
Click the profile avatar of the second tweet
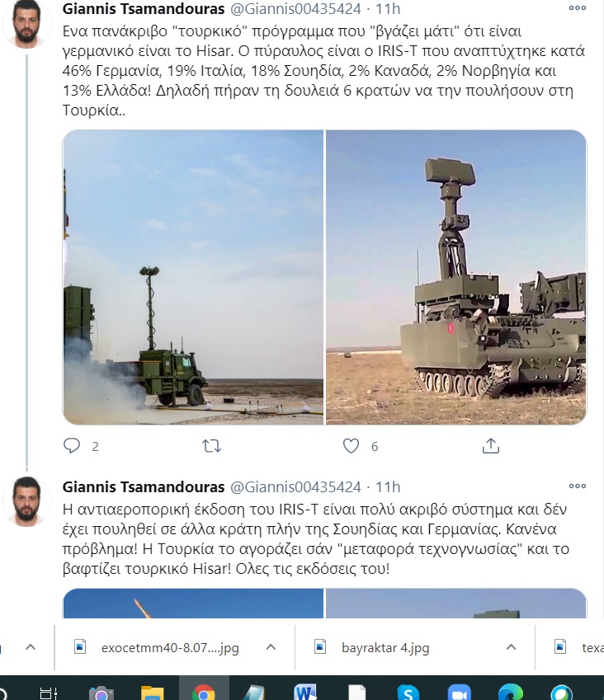(x=27, y=500)
